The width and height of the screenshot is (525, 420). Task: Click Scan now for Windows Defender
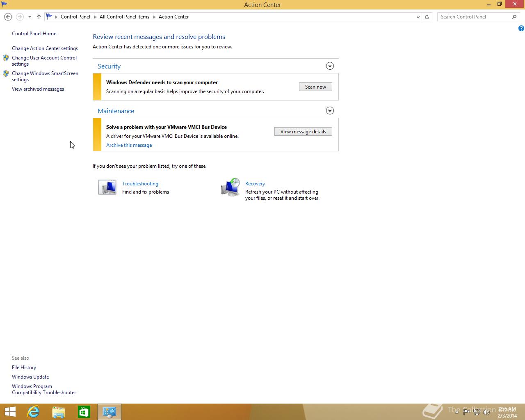[315, 87]
